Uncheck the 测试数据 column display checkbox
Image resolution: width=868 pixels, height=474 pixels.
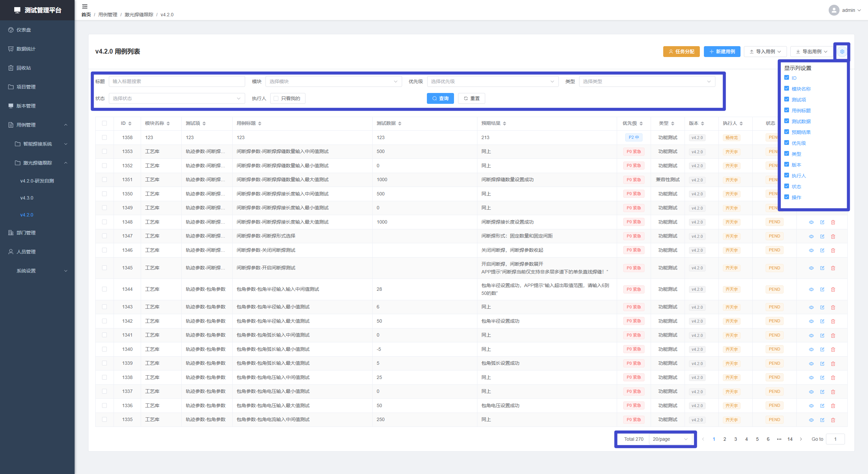(787, 121)
